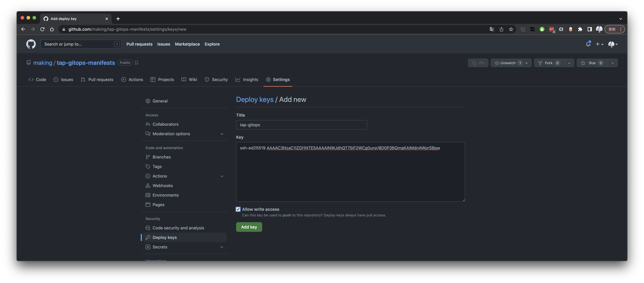Open Pages settings in sidebar
The height and width of the screenshot is (283, 644).
coord(155,205)
